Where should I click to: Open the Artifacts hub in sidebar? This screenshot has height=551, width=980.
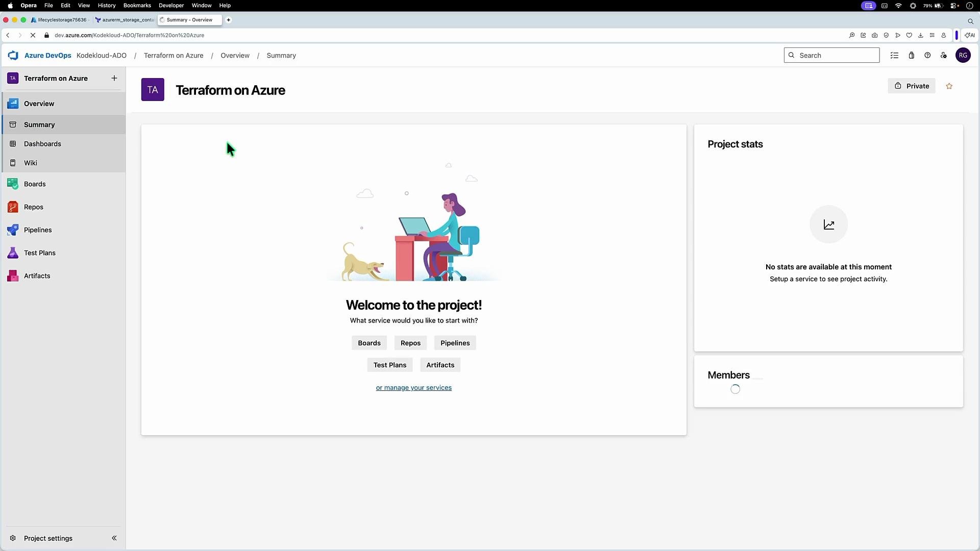coord(64,276)
